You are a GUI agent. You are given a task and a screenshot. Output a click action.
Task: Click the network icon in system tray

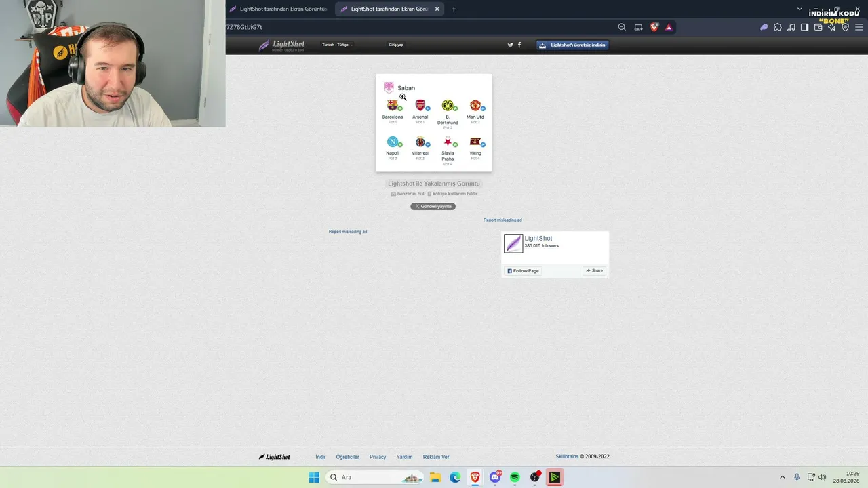pyautogui.click(x=811, y=477)
